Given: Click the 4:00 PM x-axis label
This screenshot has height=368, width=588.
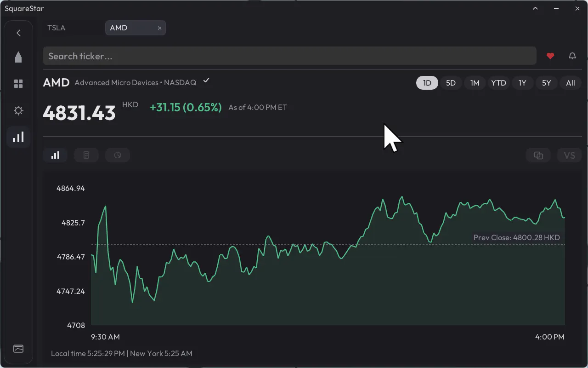Looking at the screenshot, I should pos(550,337).
